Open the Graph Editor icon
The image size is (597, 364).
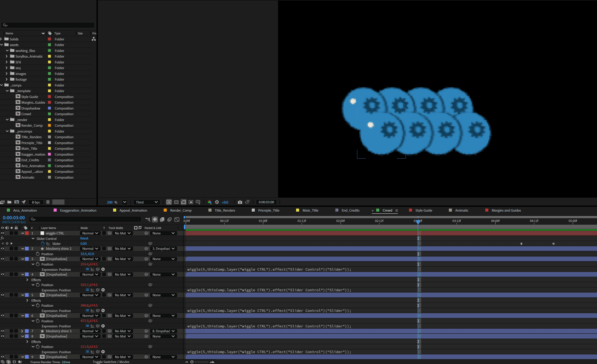[177, 219]
